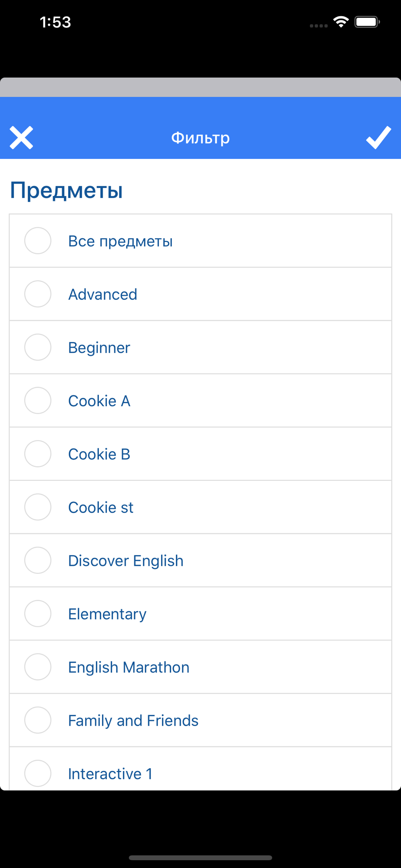Tap the 'Discover English' subject label

tap(126, 561)
